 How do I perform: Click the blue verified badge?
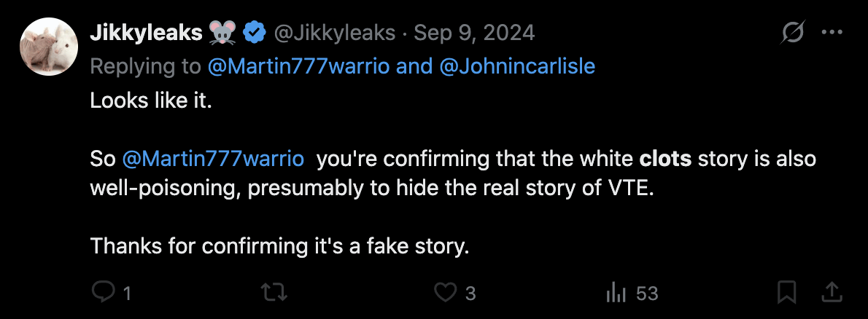coord(255,33)
